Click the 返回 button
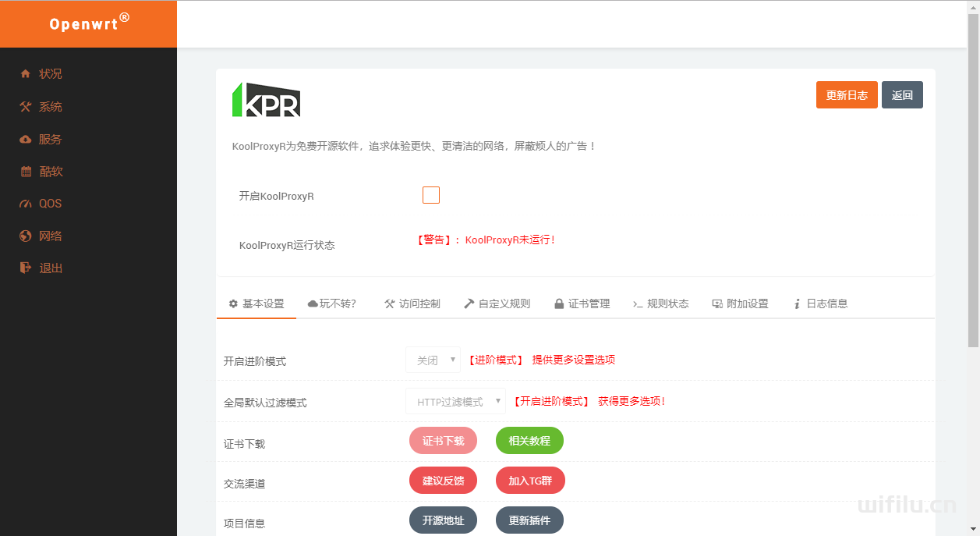This screenshot has height=536, width=980. (902, 95)
